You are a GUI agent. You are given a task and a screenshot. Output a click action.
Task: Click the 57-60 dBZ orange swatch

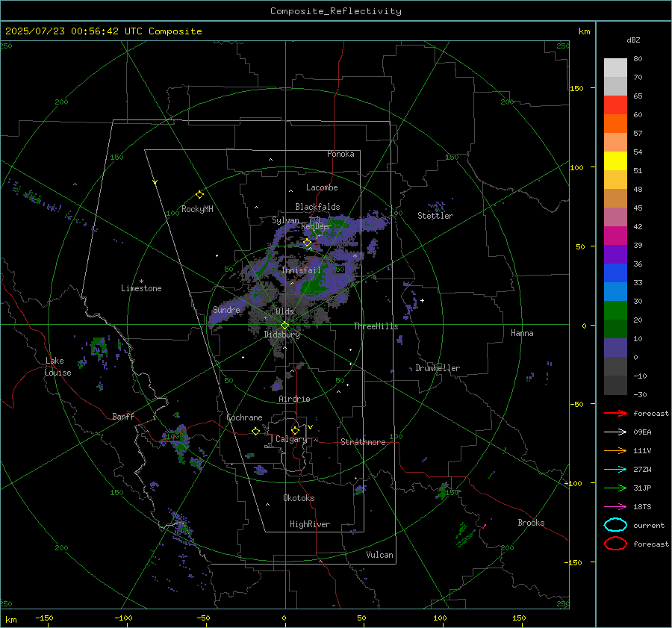pos(615,124)
